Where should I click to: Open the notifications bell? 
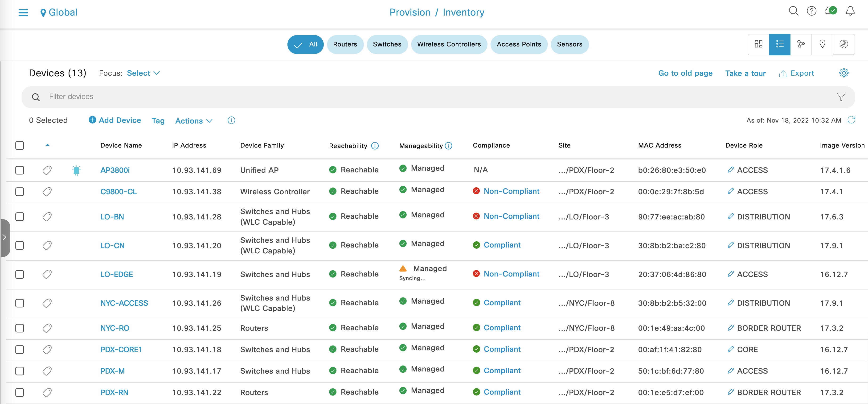pyautogui.click(x=850, y=11)
